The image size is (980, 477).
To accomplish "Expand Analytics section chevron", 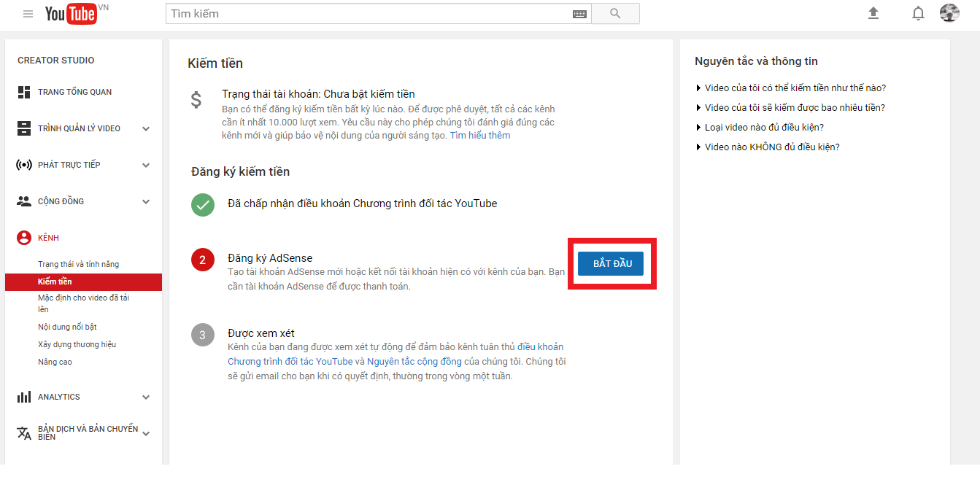I will point(146,397).
